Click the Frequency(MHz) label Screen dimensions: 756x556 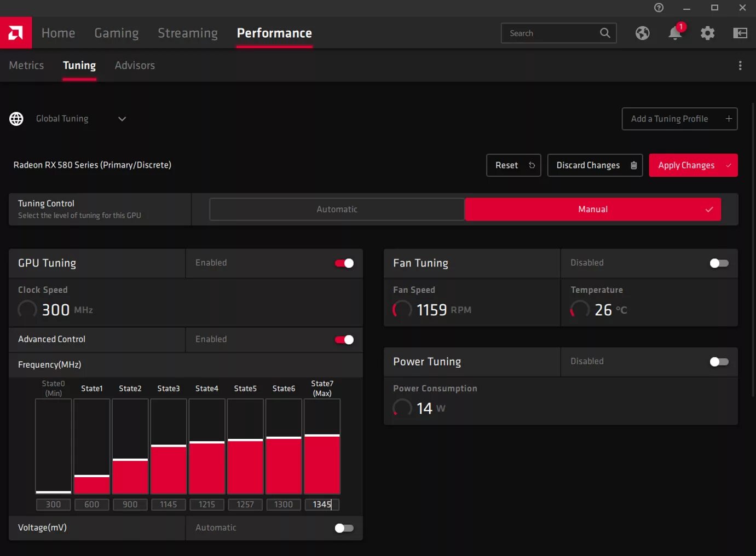49,364
